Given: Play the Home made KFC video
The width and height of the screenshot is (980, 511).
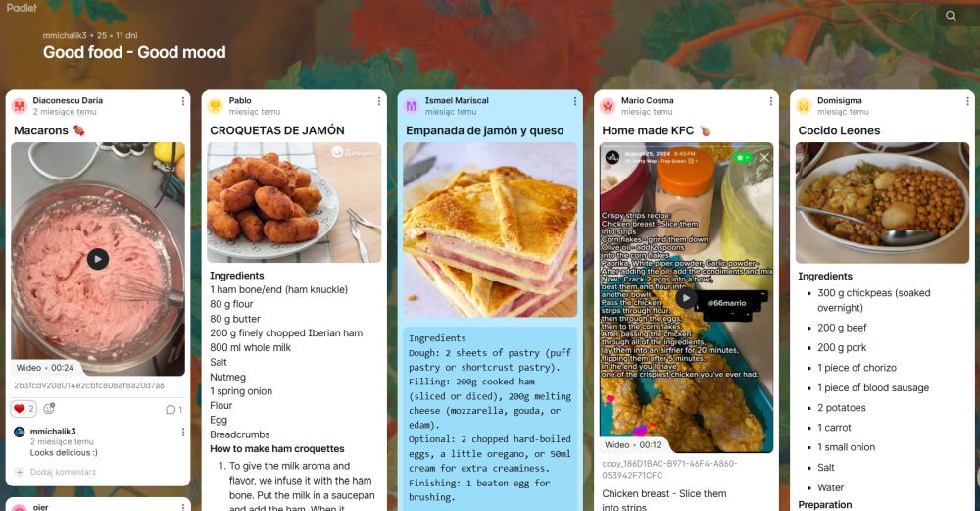Looking at the screenshot, I should click(x=686, y=298).
